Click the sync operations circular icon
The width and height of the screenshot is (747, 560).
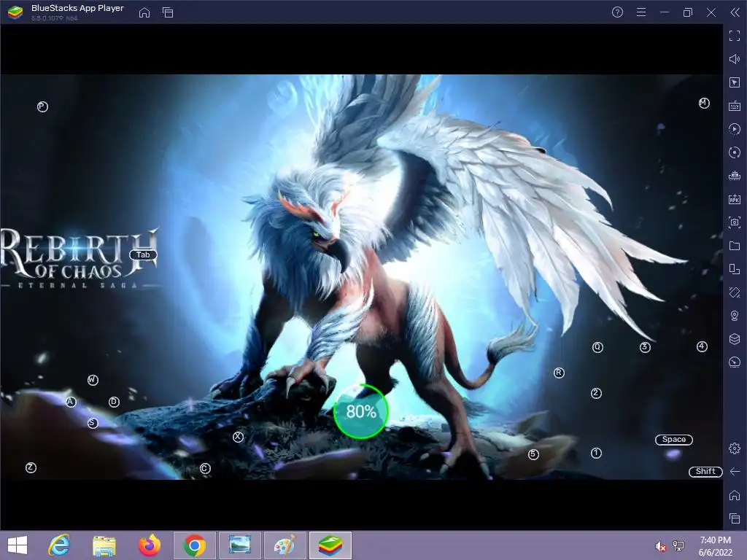coord(735,152)
